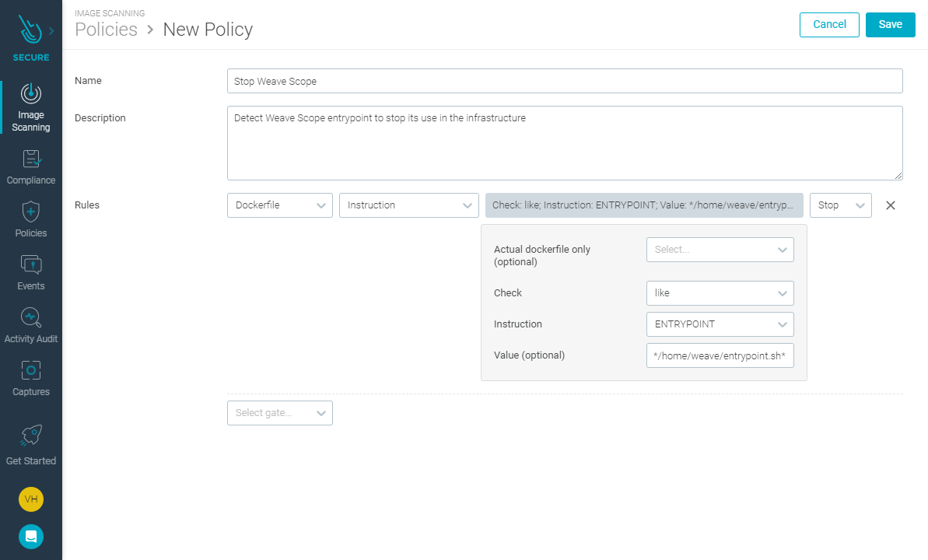
Task: Open Get Started rocket icon
Action: pyautogui.click(x=31, y=435)
